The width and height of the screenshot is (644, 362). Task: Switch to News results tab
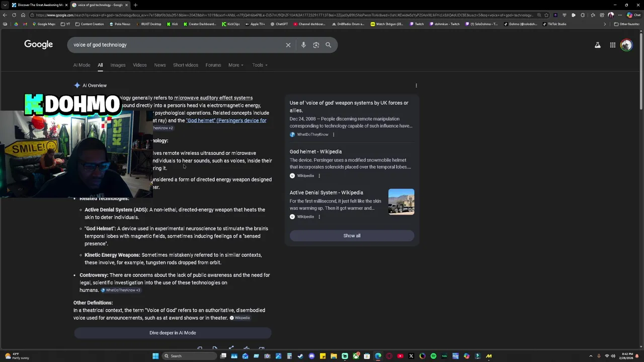click(x=159, y=65)
